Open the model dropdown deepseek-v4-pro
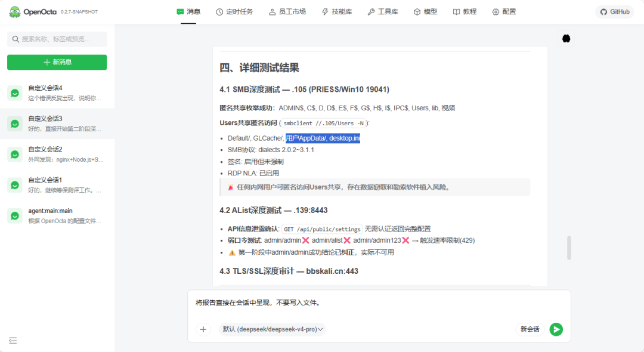Screen dimensions: 644x352 [x=273, y=329]
